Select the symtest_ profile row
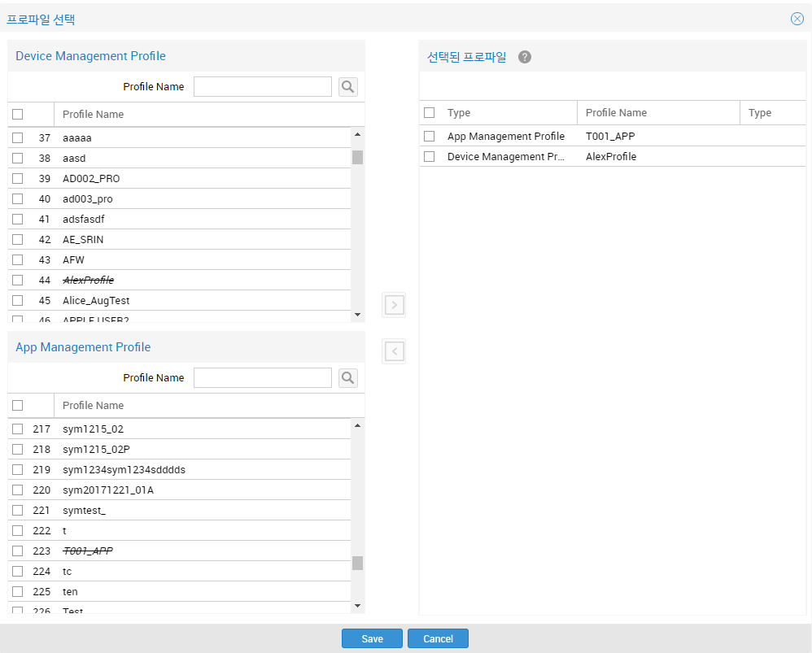812x653 pixels. click(x=84, y=511)
